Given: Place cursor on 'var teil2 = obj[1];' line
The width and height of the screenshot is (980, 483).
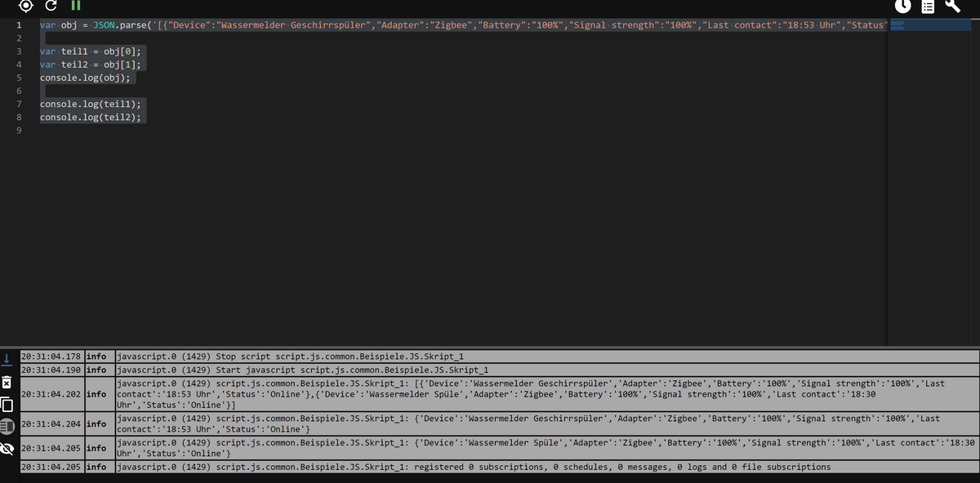Looking at the screenshot, I should pyautogui.click(x=90, y=64).
